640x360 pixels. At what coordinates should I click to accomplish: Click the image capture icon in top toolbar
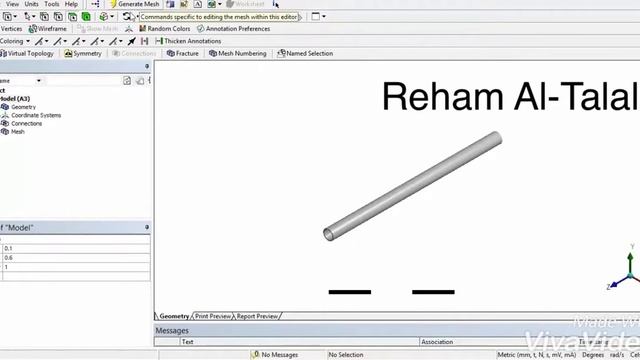tap(211, 4)
